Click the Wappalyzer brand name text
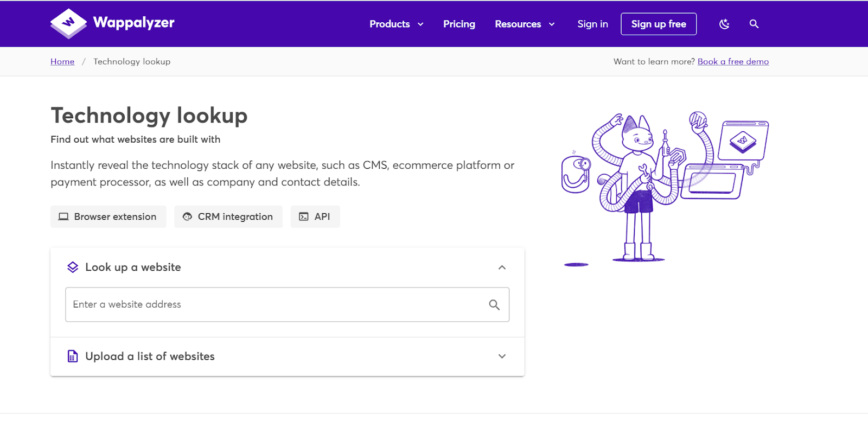The width and height of the screenshot is (868, 421). pos(134,22)
